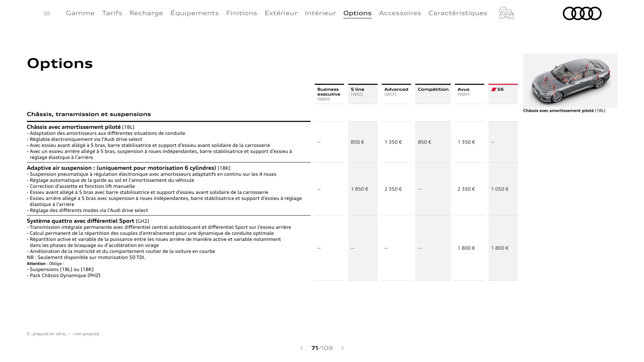Click 2 350 € under Advanced, air suspension
This screenshot has height=362, width=644.
pos(393,189)
